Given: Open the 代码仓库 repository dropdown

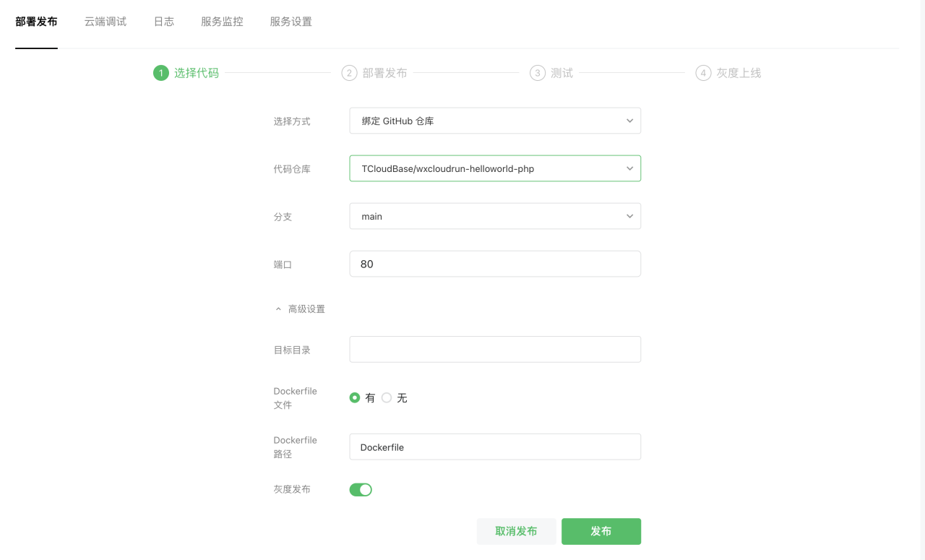Looking at the screenshot, I should (x=495, y=168).
